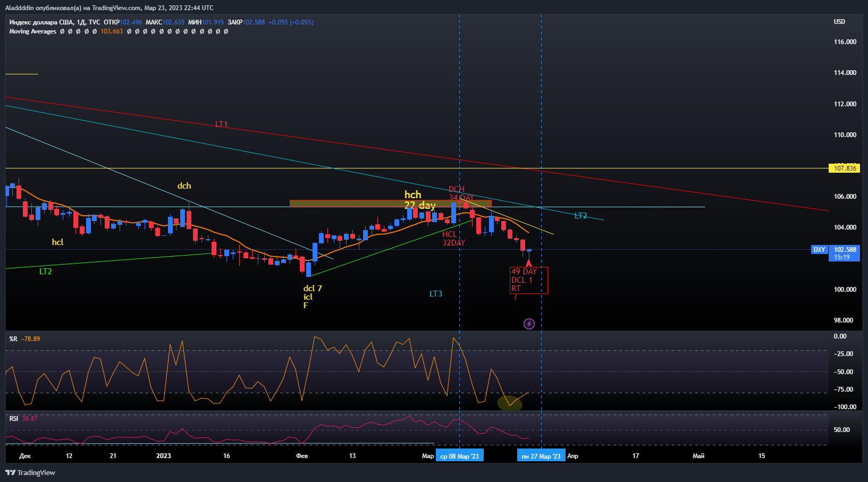Screen dimensions: 868x482
Task: Click the date label ср 08 Мар '23
Action: 459,456
